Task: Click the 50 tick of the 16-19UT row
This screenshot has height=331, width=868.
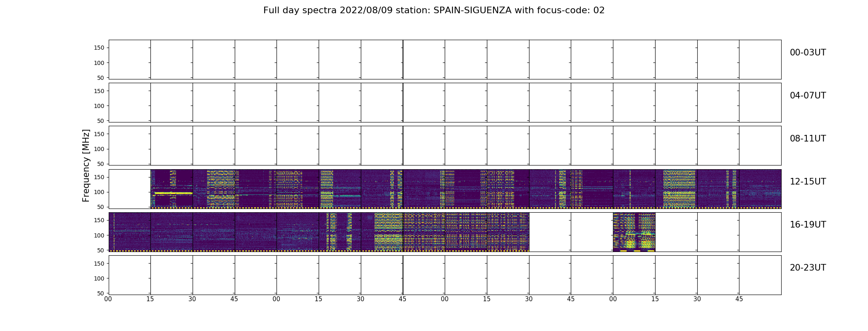Action: click(101, 250)
